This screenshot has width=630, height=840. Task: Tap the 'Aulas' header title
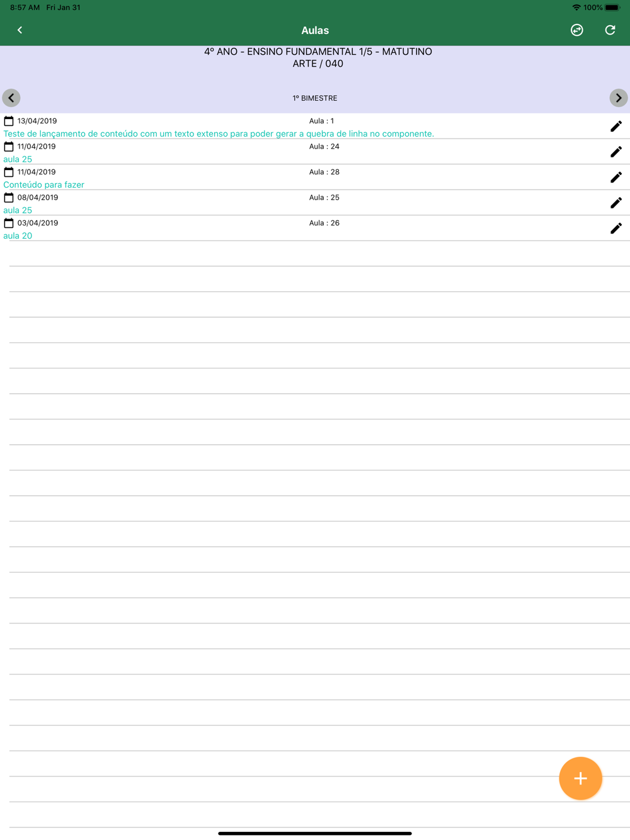(315, 30)
